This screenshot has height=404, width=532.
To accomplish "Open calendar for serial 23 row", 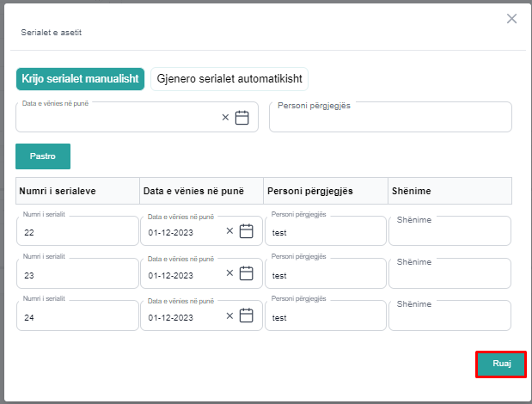I will (247, 273).
